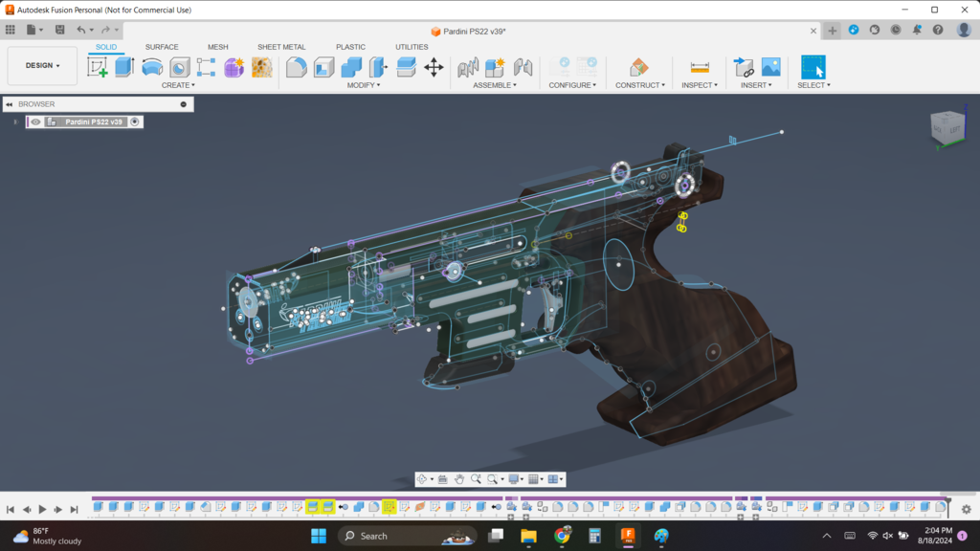Open the Create dropdown menu
This screenshot has height=551, width=980.
point(177,84)
